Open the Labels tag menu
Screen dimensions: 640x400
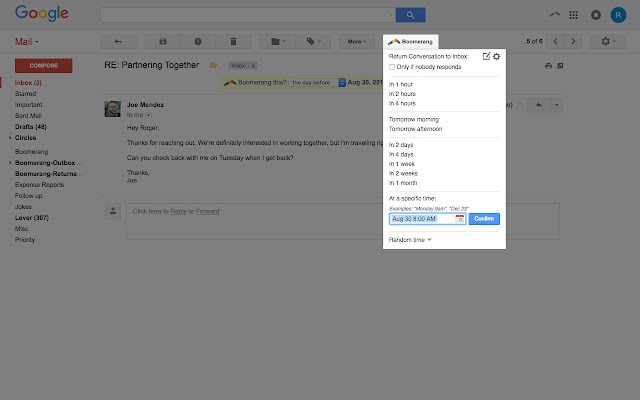(x=313, y=41)
